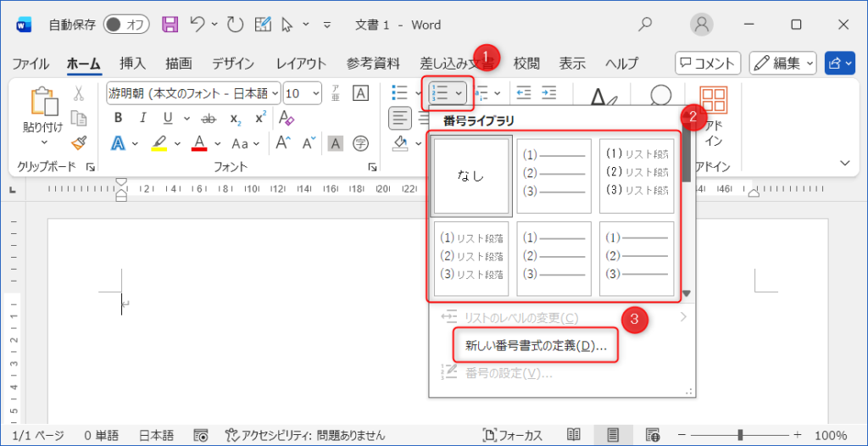Apply Italic formatting to text
This screenshot has height=446, width=868.
143,118
